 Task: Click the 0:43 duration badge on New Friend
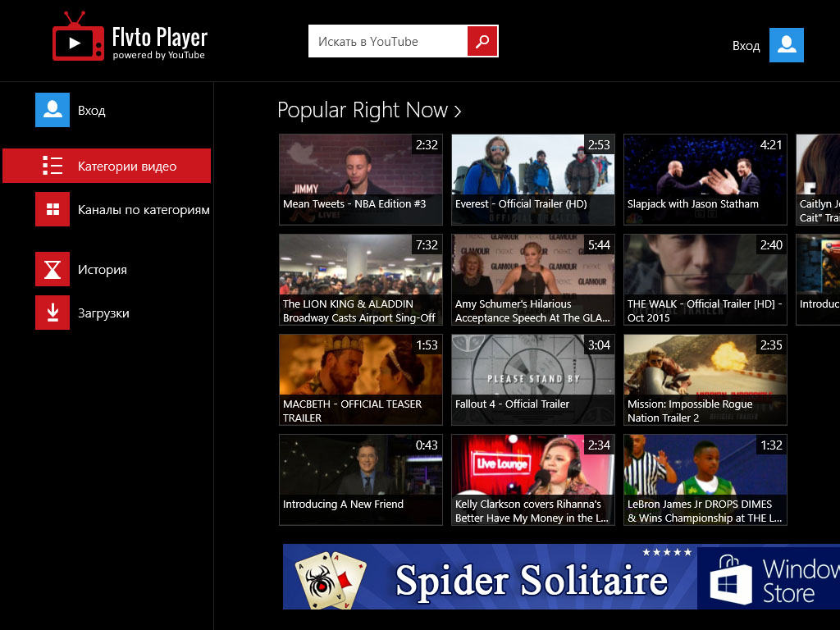(427, 445)
